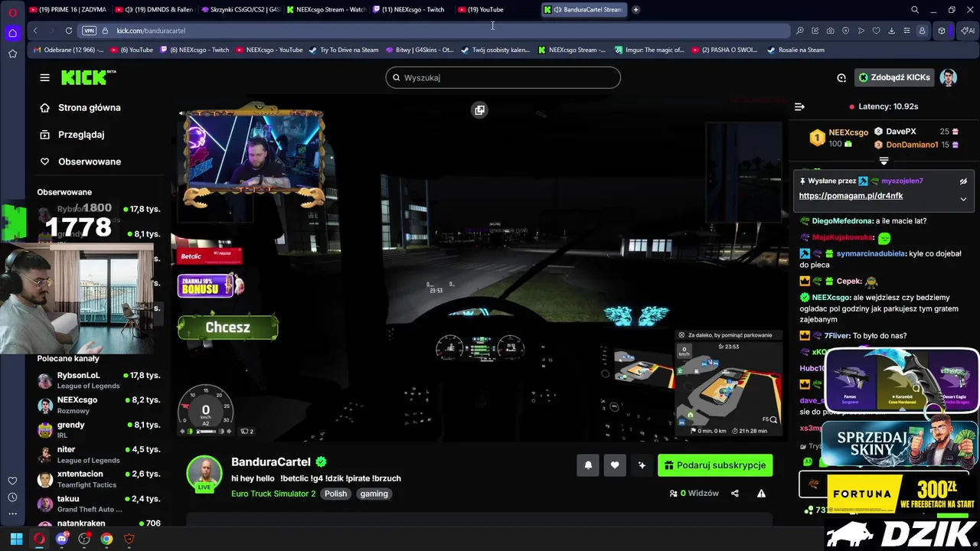
Task: Hide the pinned chat message
Action: pyautogui.click(x=963, y=181)
